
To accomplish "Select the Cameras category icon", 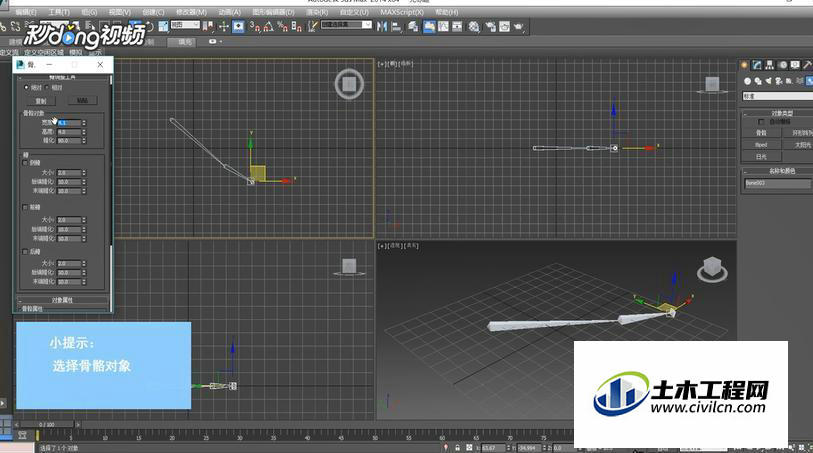I will pos(778,81).
